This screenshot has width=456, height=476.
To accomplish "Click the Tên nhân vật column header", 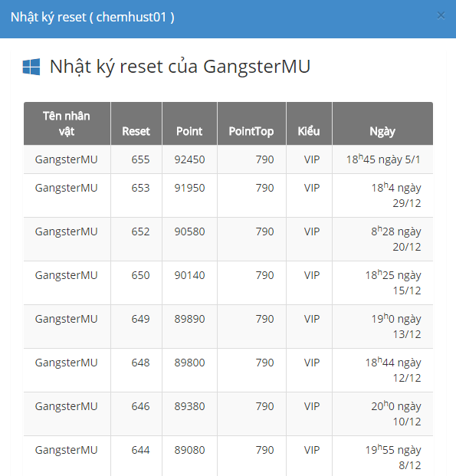I will point(67,123).
